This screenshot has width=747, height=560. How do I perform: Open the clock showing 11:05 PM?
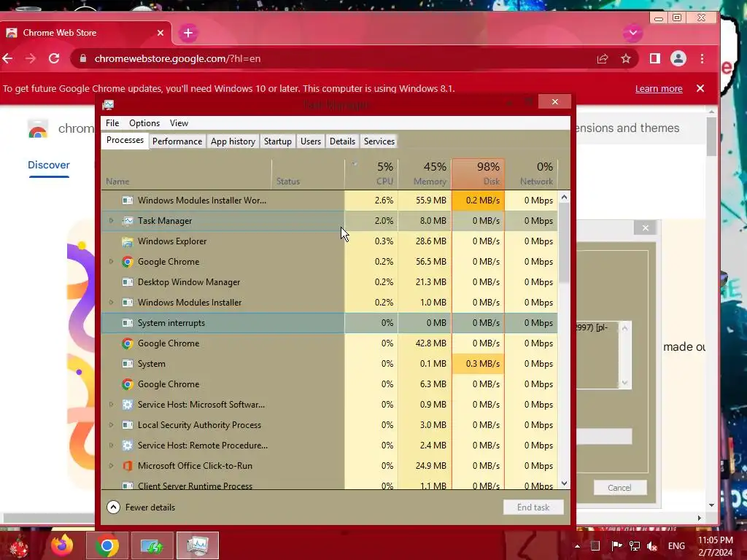point(715,546)
